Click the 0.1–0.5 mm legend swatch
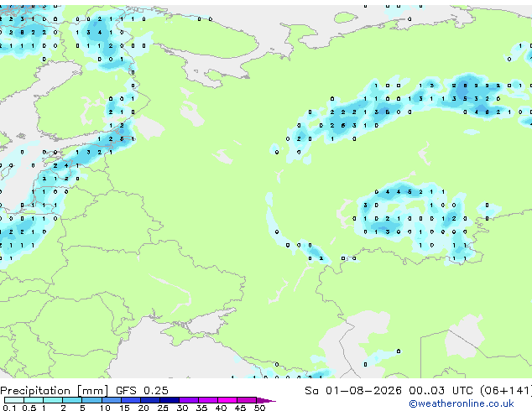Image resolution: width=532 pixels, height=411 pixels. [14, 400]
